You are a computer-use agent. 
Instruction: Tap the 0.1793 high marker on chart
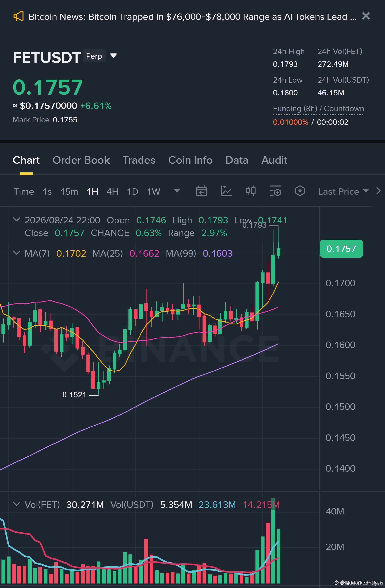click(x=254, y=225)
